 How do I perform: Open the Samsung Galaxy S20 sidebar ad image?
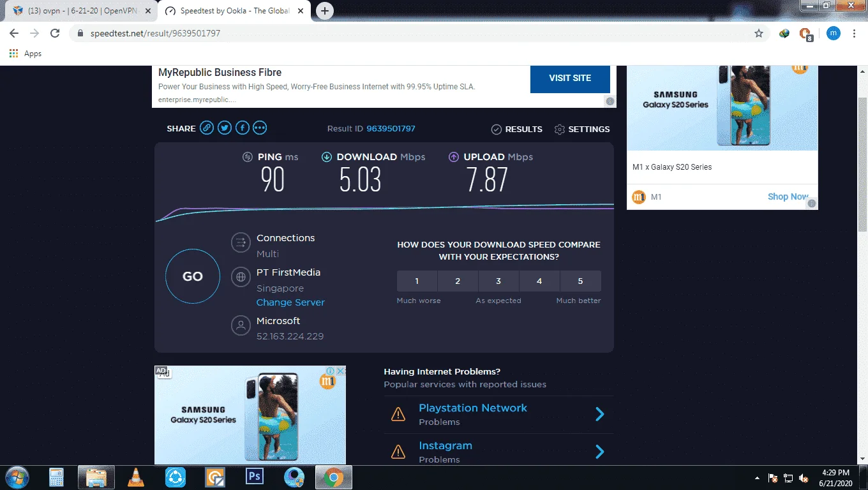point(722,107)
